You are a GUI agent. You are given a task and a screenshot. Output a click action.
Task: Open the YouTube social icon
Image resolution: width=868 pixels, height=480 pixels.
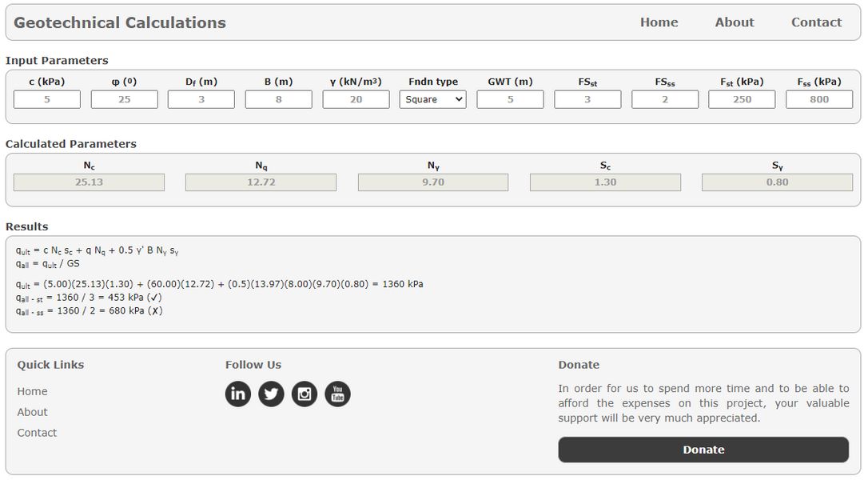pyautogui.click(x=337, y=394)
